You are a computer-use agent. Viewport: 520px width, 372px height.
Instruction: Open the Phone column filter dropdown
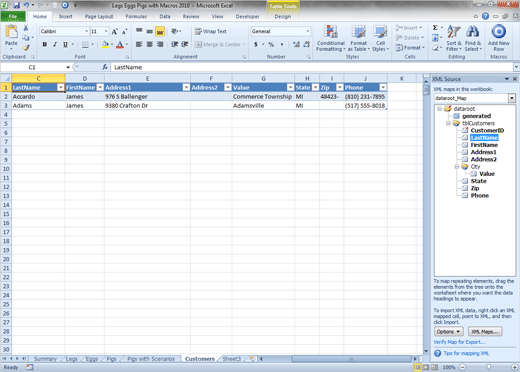pos(383,88)
